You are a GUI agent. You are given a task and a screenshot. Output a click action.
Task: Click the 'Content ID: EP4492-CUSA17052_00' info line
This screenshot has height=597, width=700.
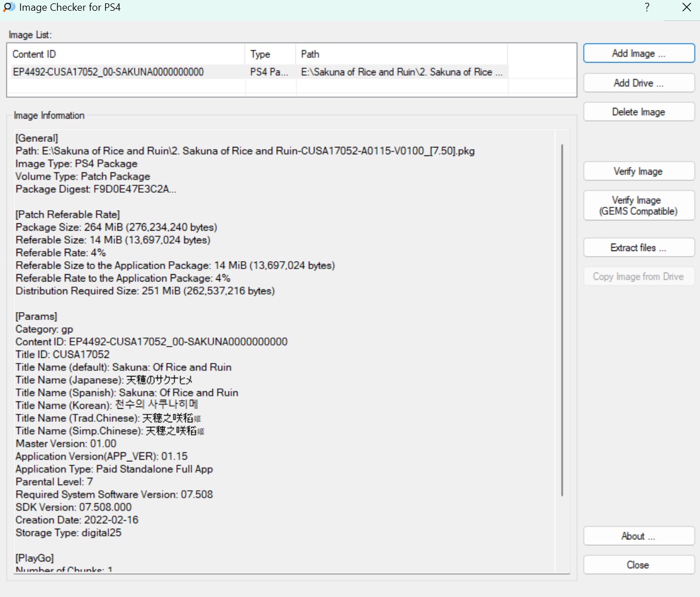tap(151, 341)
